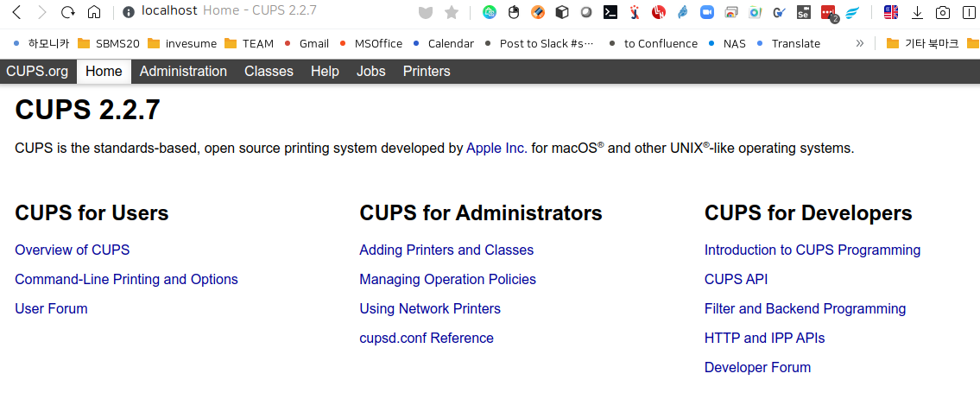
Task: Open the downloads arrow icon
Action: point(917,12)
